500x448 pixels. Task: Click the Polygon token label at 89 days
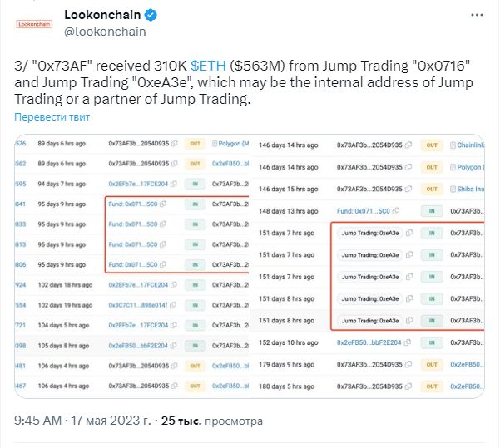[x=233, y=144]
